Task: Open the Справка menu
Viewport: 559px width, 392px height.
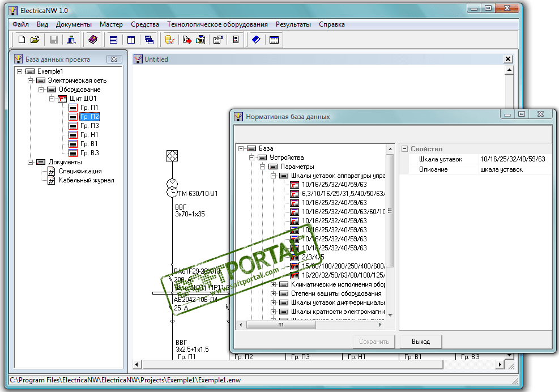Action: click(x=332, y=24)
